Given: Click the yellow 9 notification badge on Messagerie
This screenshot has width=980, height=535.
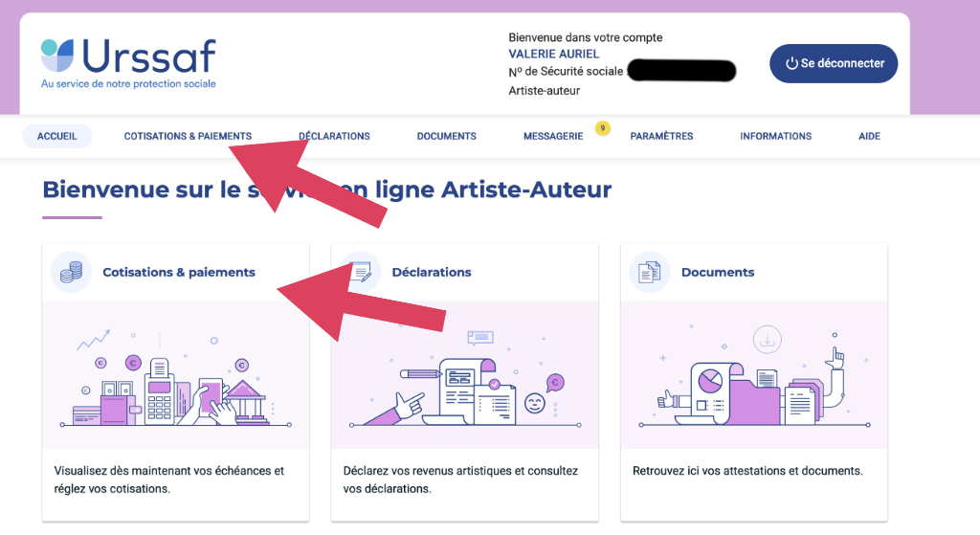Looking at the screenshot, I should (x=603, y=128).
